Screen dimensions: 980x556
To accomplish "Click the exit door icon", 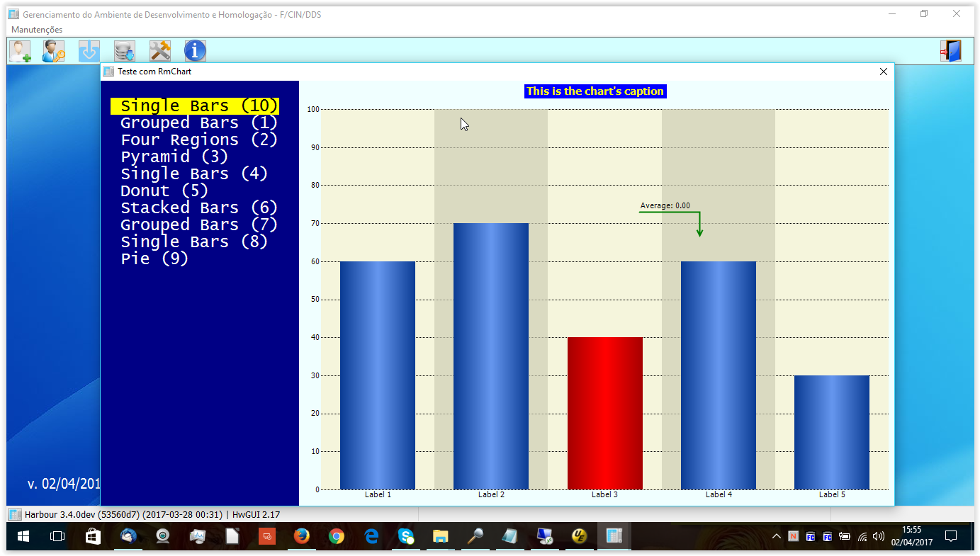I will (950, 51).
